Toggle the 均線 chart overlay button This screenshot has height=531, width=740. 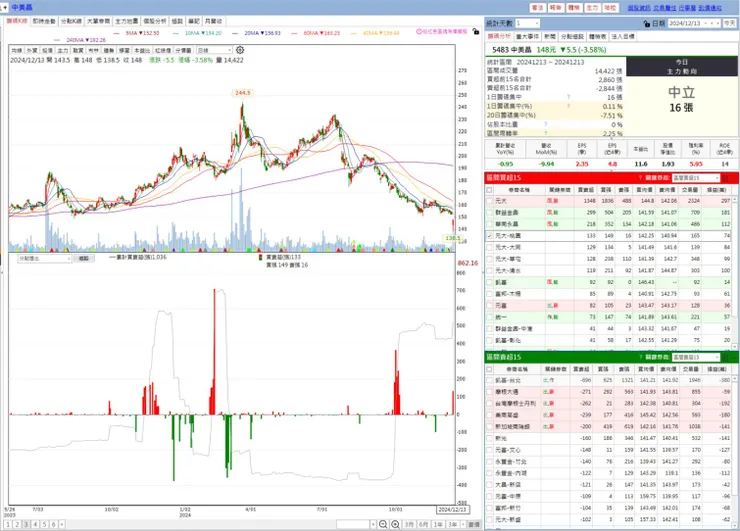click(x=17, y=51)
